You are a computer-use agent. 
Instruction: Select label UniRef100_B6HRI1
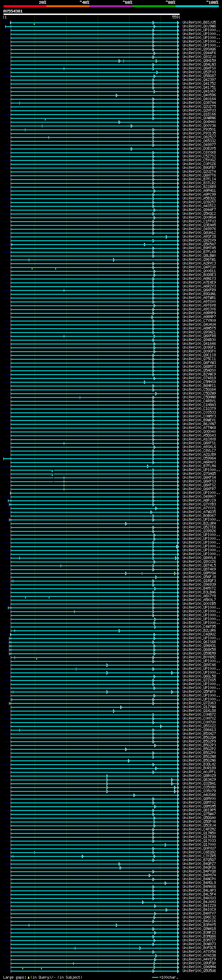point(199,386)
